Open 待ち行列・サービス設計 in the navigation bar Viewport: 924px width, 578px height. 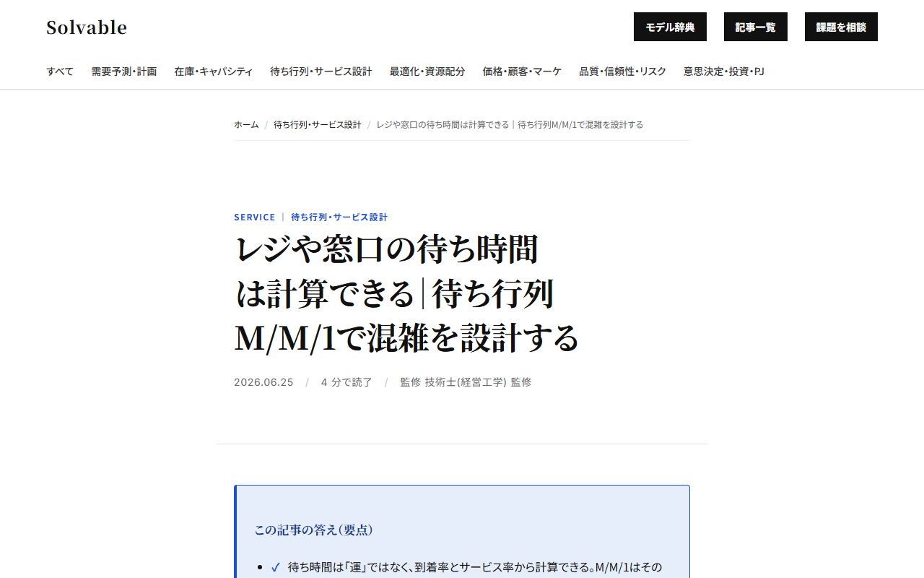click(321, 72)
